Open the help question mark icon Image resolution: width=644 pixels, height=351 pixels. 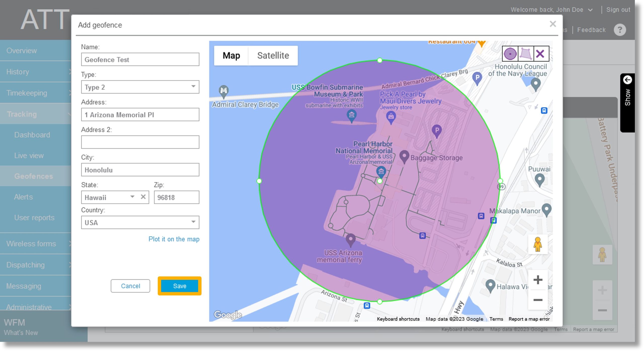point(620,30)
